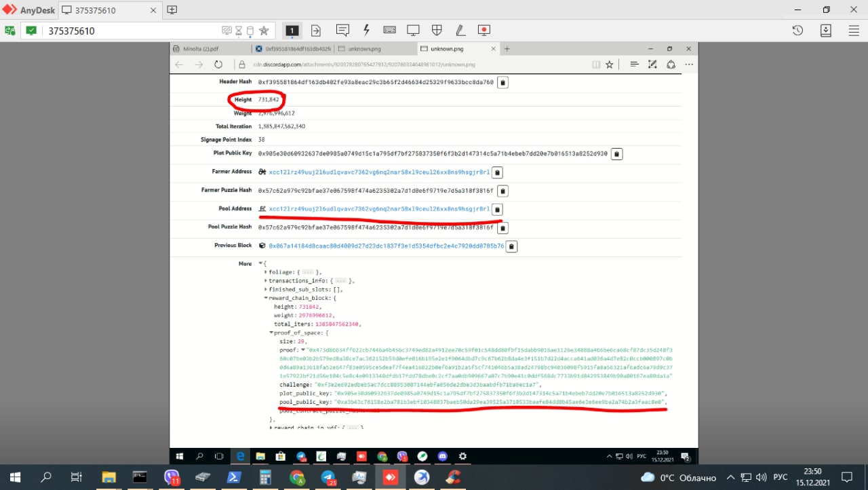This screenshot has height=490, width=868.
Task: Collapse the proof_of_space node
Action: [x=271, y=333]
